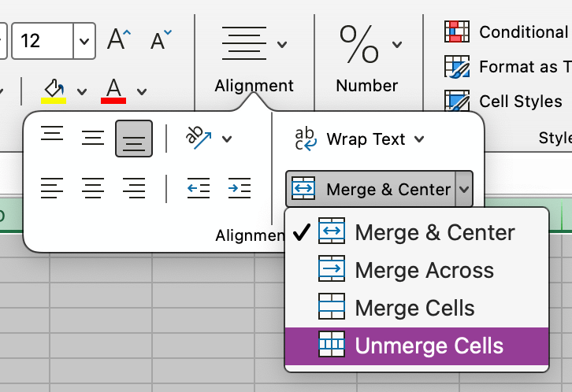Viewport: 572px width, 392px height.
Task: Select Unmerge Cells from the menu
Action: point(429,346)
